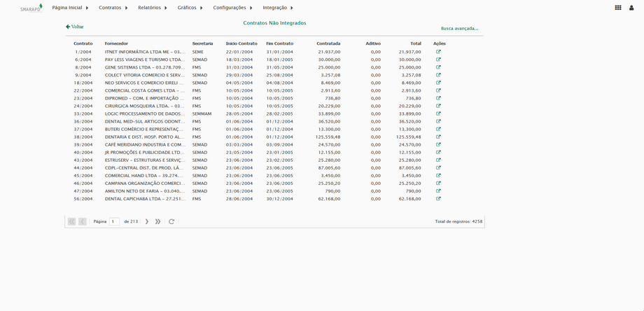Viewport: 644px width, 311px height.
Task: Open contract 6/2004 action icon
Action: (438, 60)
